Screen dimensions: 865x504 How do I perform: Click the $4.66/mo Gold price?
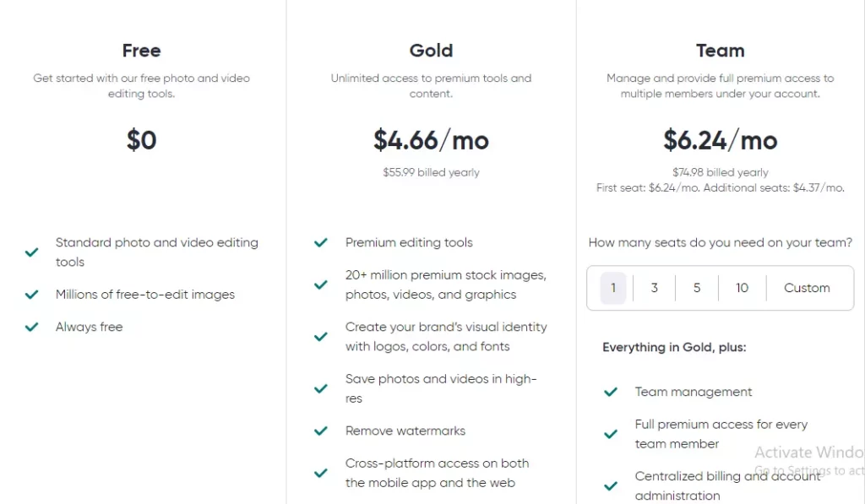tap(431, 140)
